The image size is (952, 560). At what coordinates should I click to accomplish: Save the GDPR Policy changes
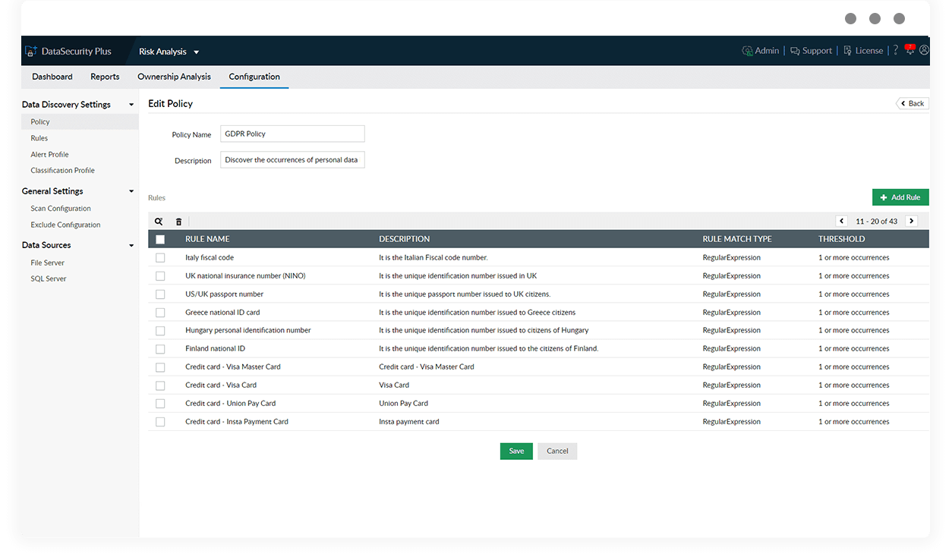point(516,451)
